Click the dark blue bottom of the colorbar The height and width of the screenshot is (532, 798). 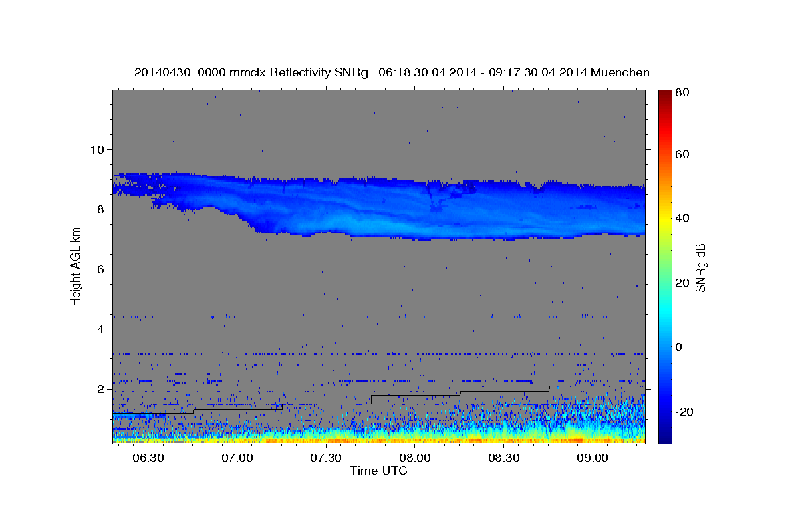pos(664,436)
